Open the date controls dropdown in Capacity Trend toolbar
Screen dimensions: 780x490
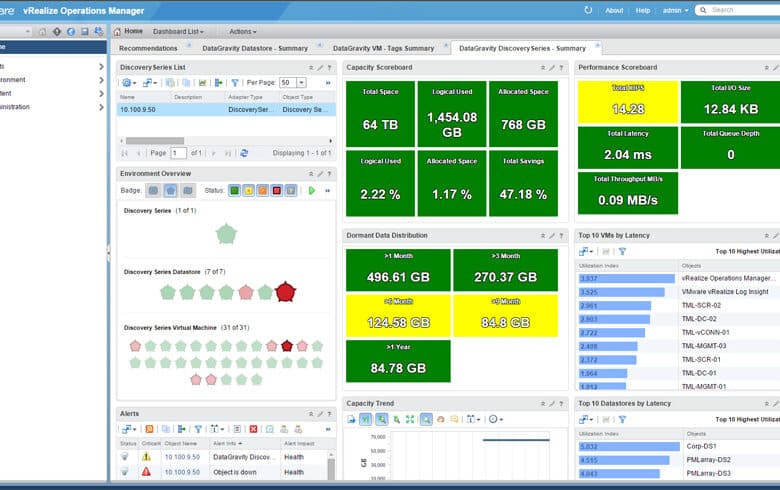473,419
